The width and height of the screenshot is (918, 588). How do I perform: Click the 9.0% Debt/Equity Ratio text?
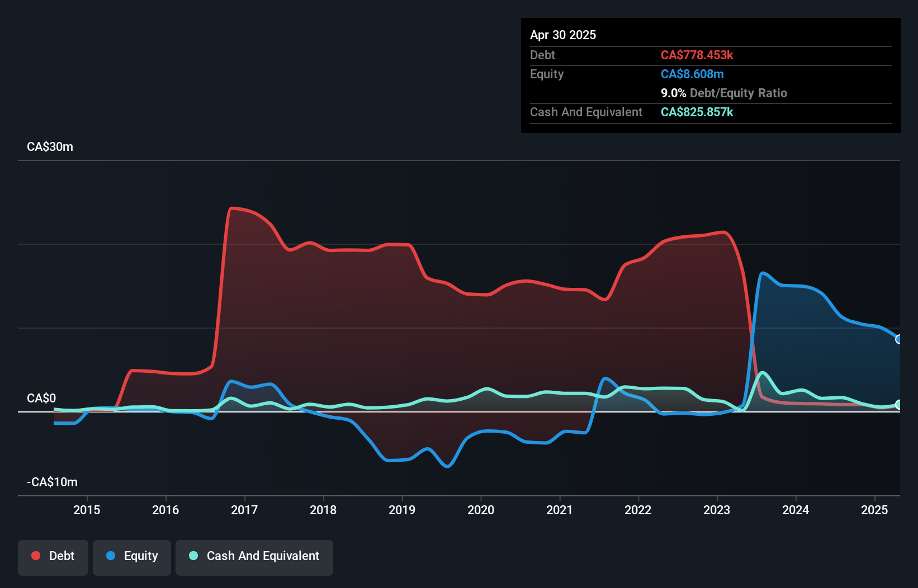(724, 93)
